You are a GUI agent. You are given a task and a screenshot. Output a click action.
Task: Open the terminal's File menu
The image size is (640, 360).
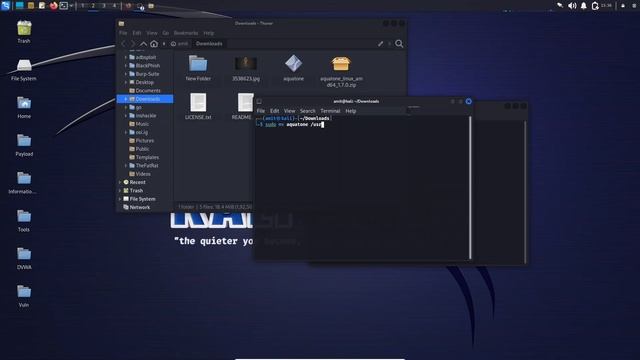pyautogui.click(x=261, y=111)
